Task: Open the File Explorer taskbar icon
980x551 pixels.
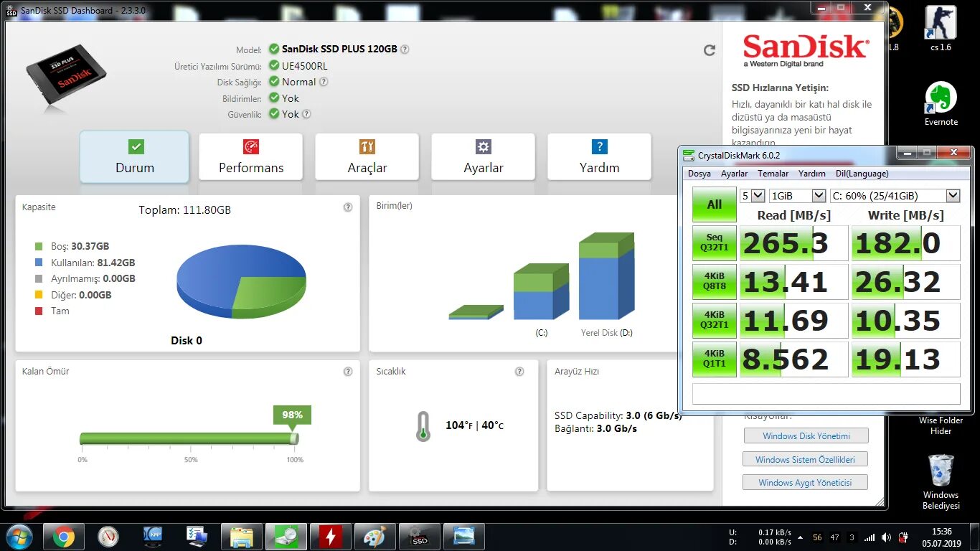Action: pyautogui.click(x=241, y=537)
